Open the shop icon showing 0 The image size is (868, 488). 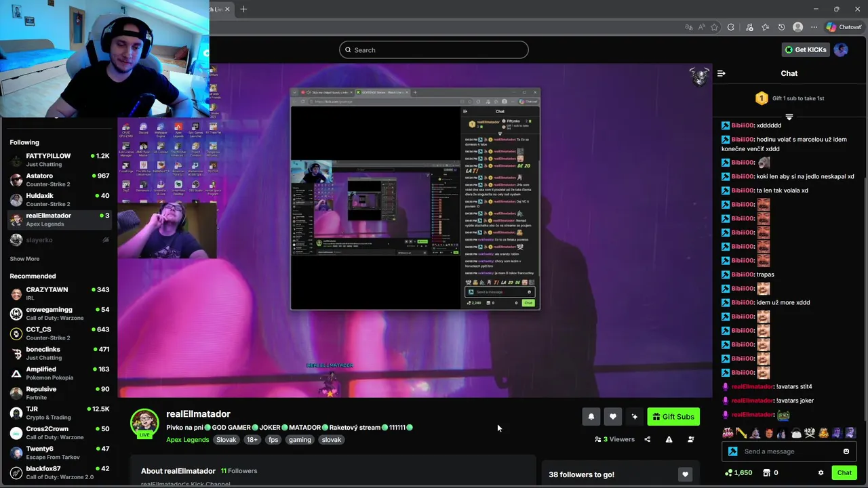770,472
